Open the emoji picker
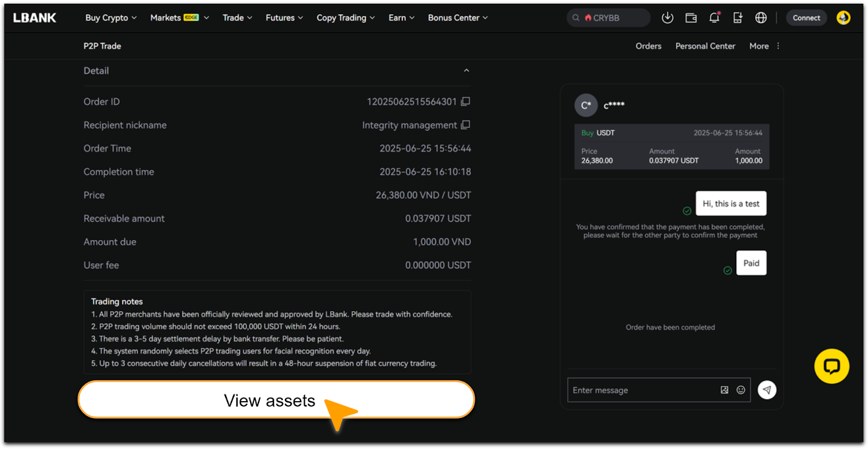The image size is (868, 449). [741, 390]
